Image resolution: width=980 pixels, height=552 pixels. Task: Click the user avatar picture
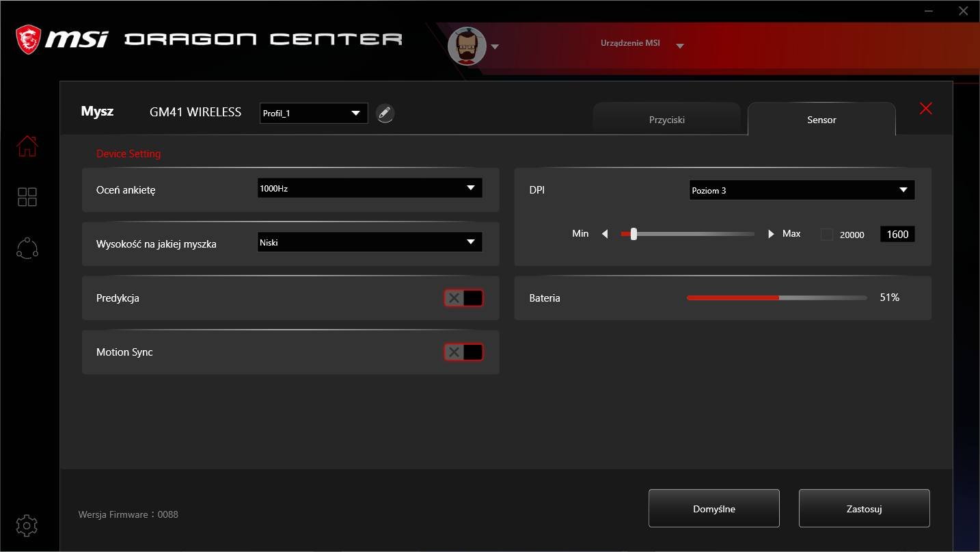pyautogui.click(x=467, y=47)
